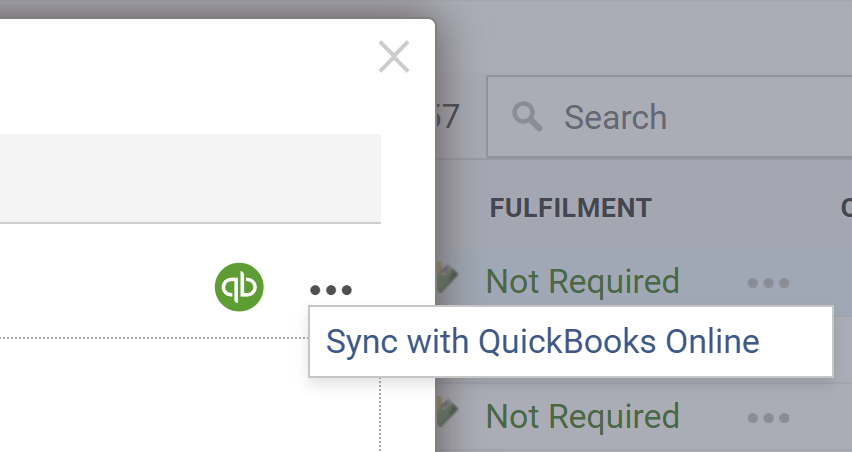The height and width of the screenshot is (452, 852).
Task: Open the dialog's three-dot more options menu
Action: click(330, 290)
